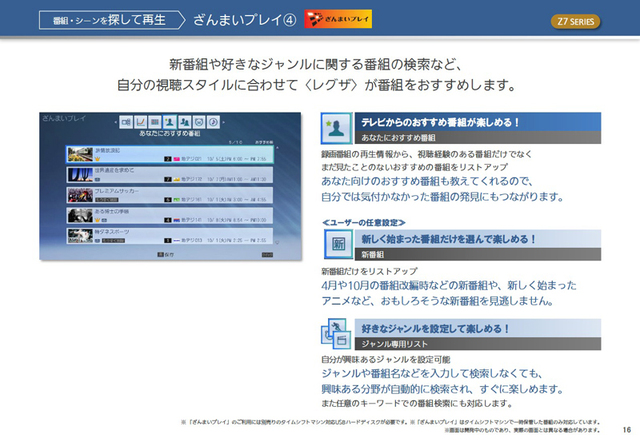Click right arrow beside category icons

click(x=224, y=122)
